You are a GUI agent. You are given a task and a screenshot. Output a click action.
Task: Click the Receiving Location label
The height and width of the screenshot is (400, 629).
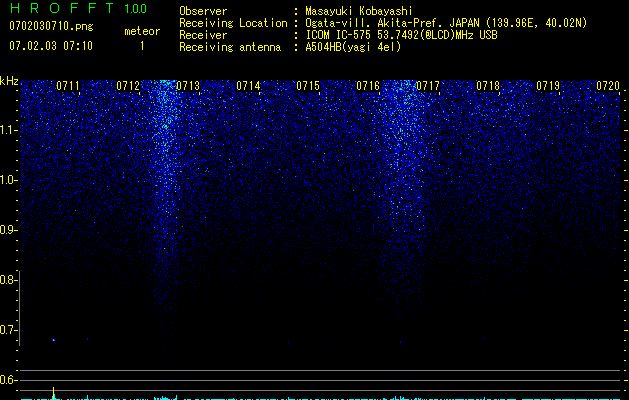tap(233, 23)
